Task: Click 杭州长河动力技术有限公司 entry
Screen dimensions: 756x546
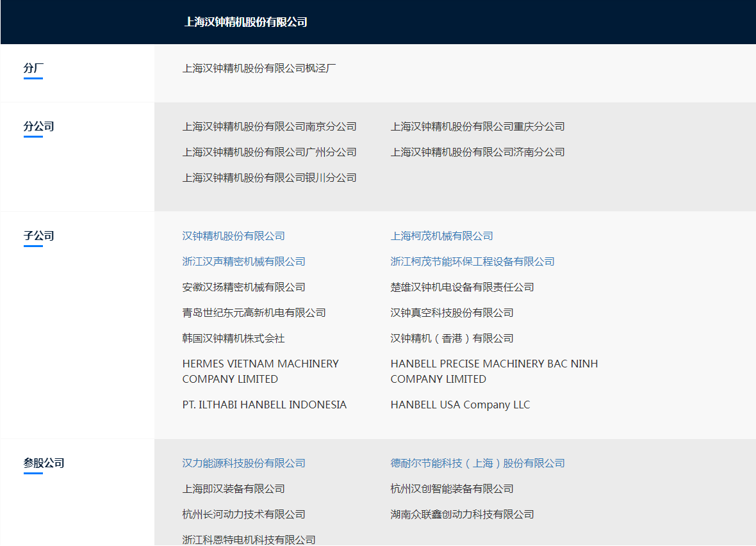Action: [x=244, y=515]
